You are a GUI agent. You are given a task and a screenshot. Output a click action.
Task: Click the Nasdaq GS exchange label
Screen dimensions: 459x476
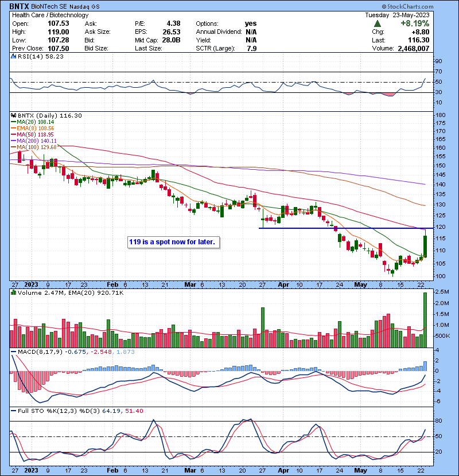(84, 7)
